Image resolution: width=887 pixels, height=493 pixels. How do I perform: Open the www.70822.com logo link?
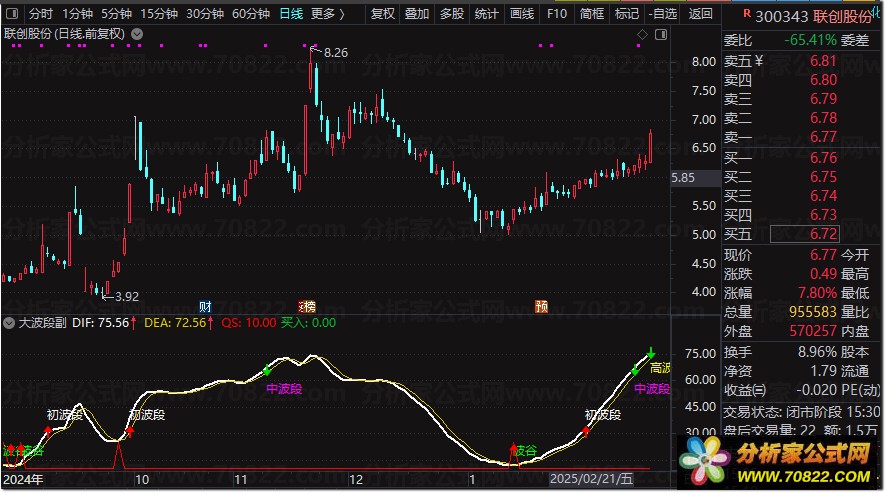(x=779, y=464)
